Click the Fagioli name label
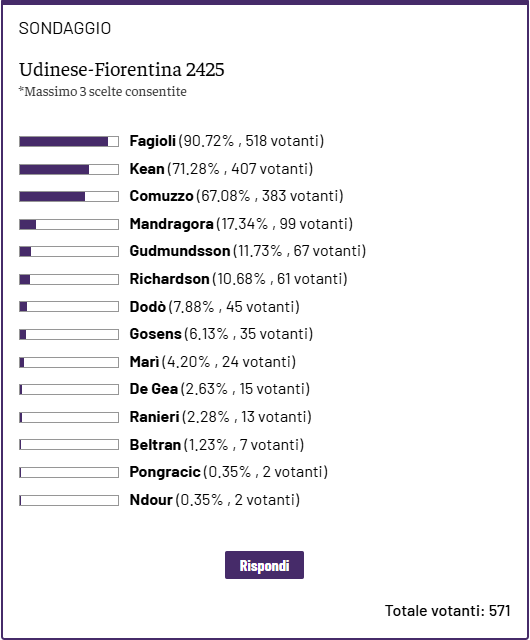This screenshot has width=530, height=640. 153,141
